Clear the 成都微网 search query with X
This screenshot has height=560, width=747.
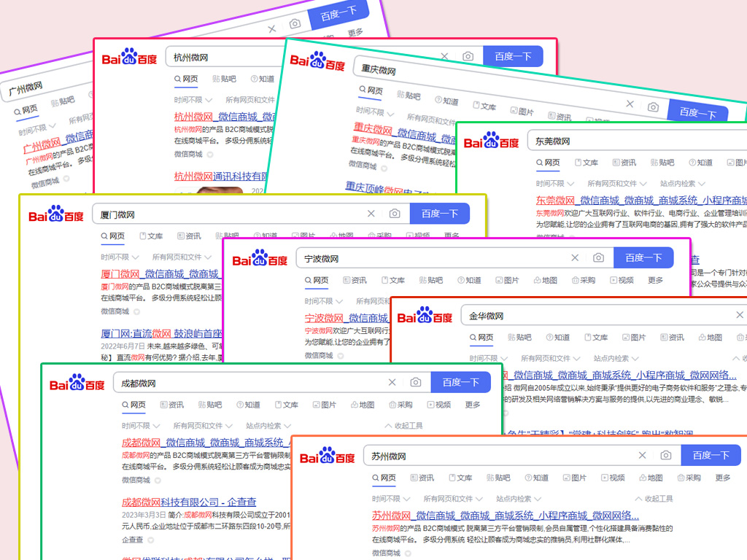tap(392, 382)
